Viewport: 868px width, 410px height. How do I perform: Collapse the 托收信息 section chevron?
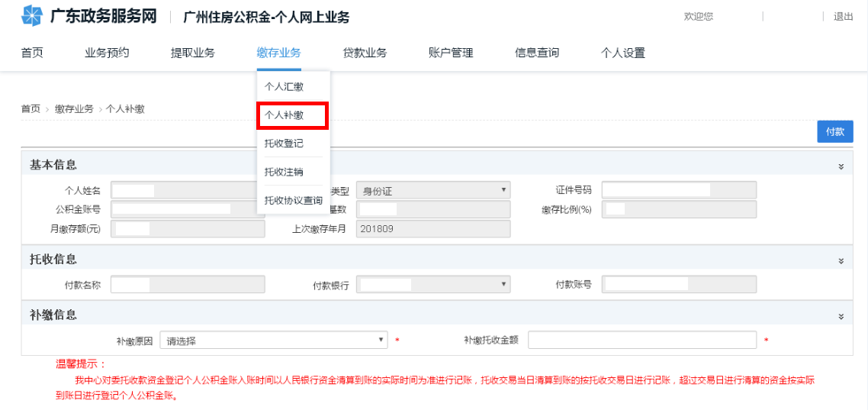coord(841,260)
